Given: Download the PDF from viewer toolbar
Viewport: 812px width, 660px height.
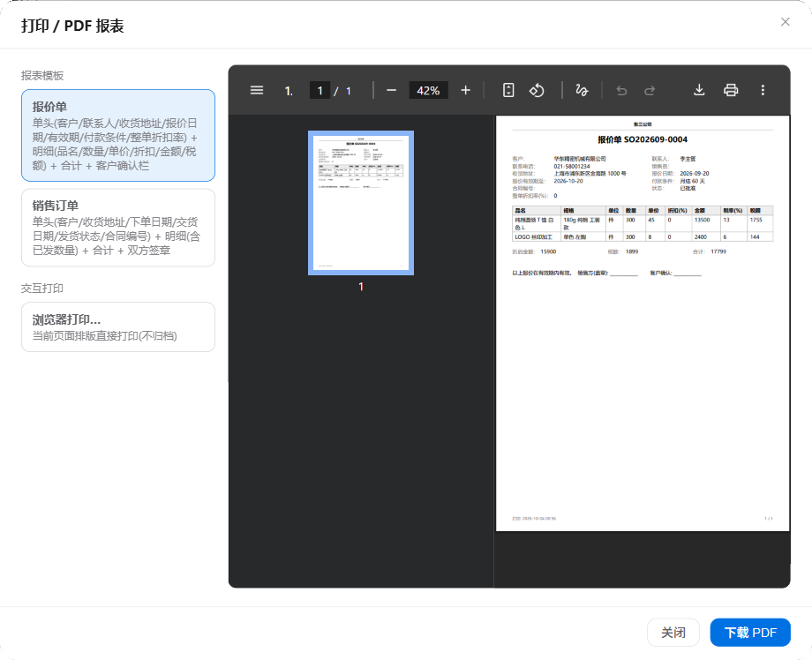Looking at the screenshot, I should (x=699, y=90).
